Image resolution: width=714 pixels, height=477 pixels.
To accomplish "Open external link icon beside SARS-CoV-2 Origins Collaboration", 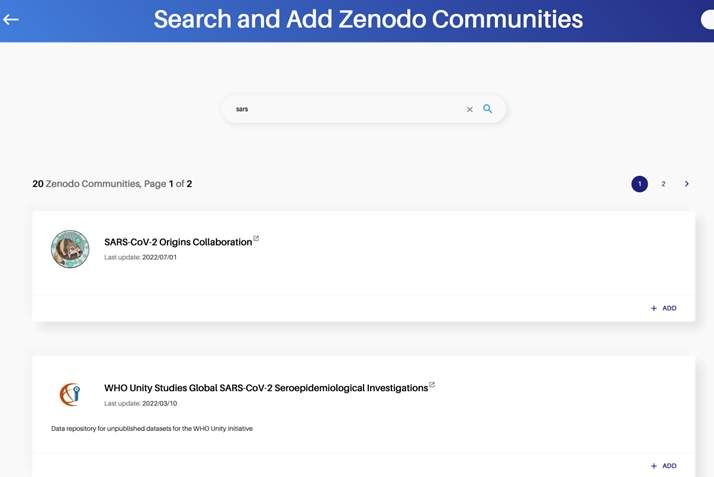I will pyautogui.click(x=256, y=238).
